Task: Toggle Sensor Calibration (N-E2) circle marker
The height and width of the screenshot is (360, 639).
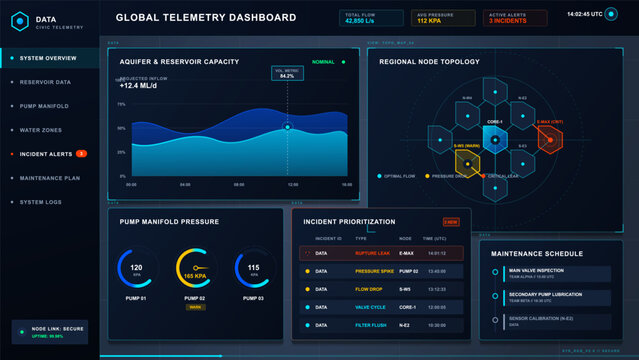Action: coord(495,320)
